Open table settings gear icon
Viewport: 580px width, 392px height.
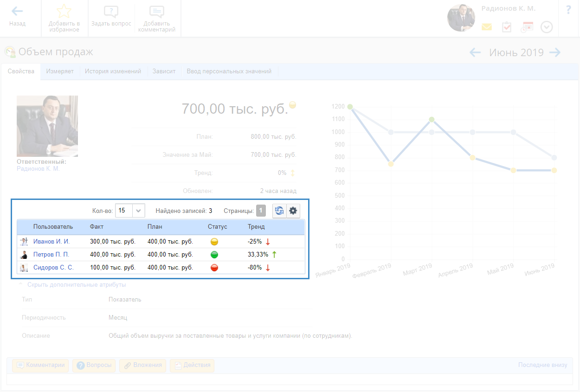[293, 211]
